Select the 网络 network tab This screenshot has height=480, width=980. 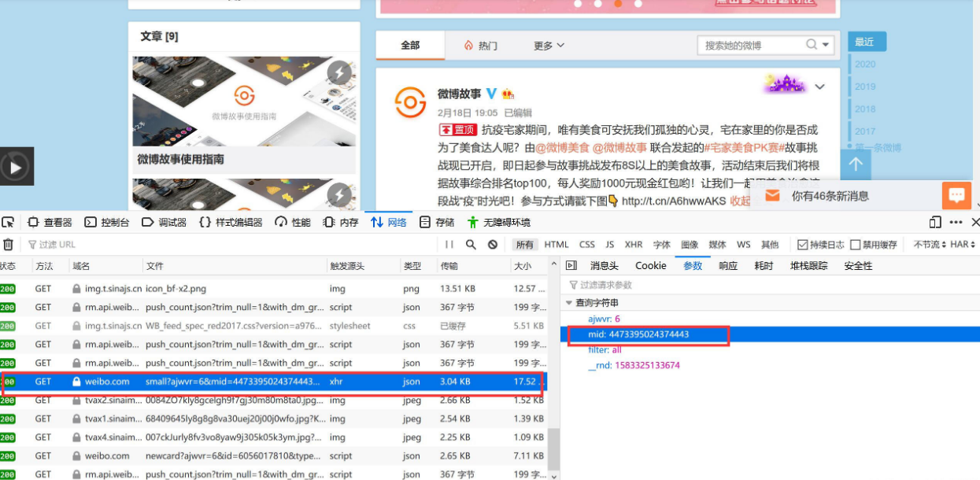click(x=389, y=222)
